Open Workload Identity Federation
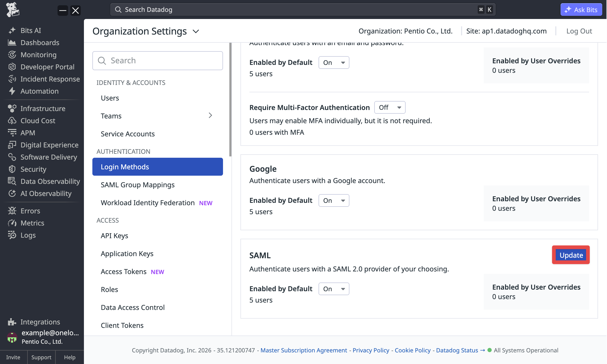 tap(158, 203)
